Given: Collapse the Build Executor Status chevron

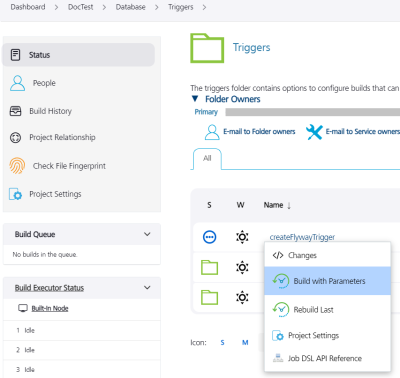Looking at the screenshot, I should point(147,288).
